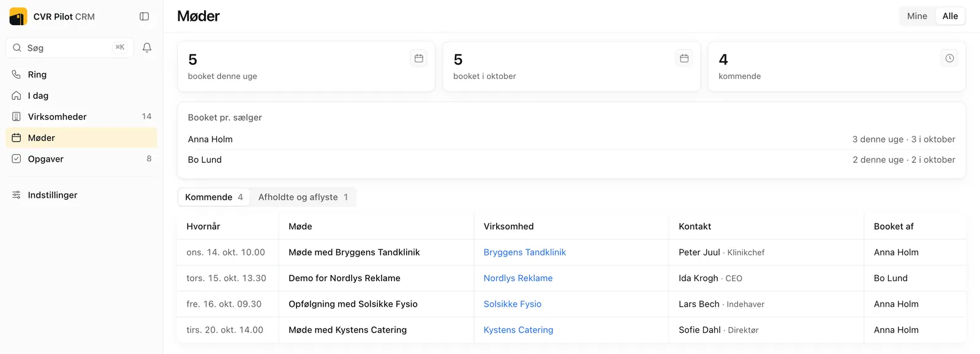The image size is (980, 354).
Task: Open Indstillinger in the sidebar
Action: pos(81,195)
